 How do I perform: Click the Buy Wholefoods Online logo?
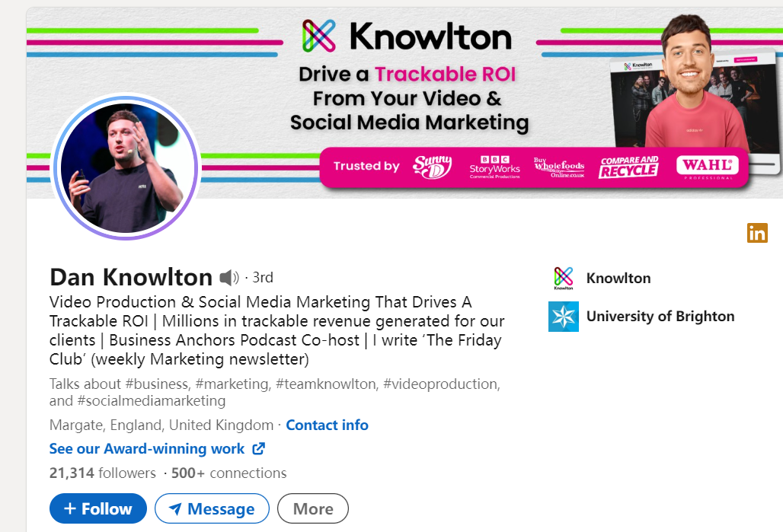coord(559,167)
